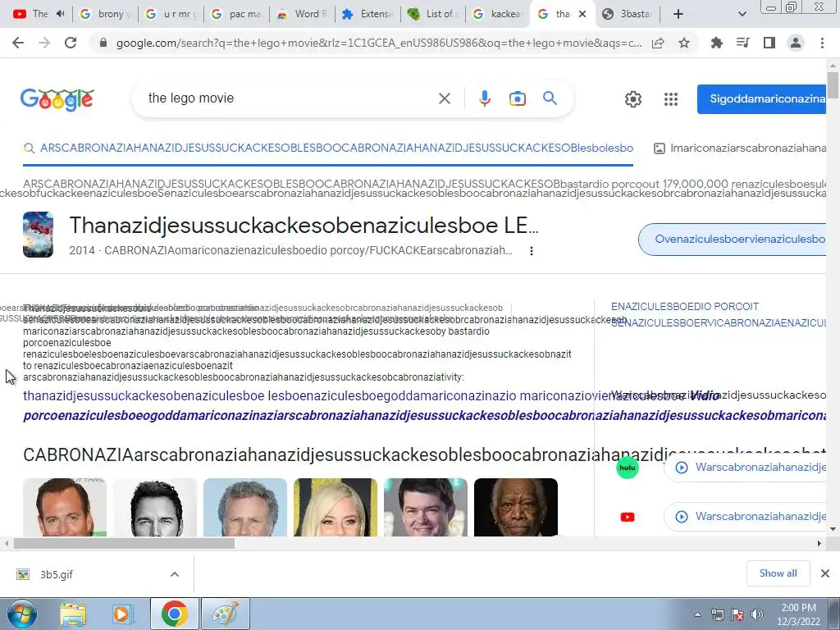Viewport: 840px width, 630px height.
Task: Open the Action Center flag icon
Action: [737, 614]
